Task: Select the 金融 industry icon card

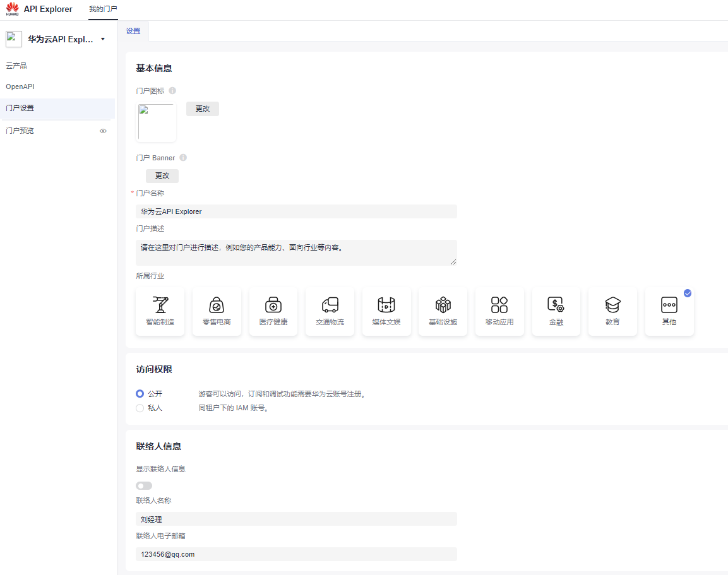Action: coord(556,311)
